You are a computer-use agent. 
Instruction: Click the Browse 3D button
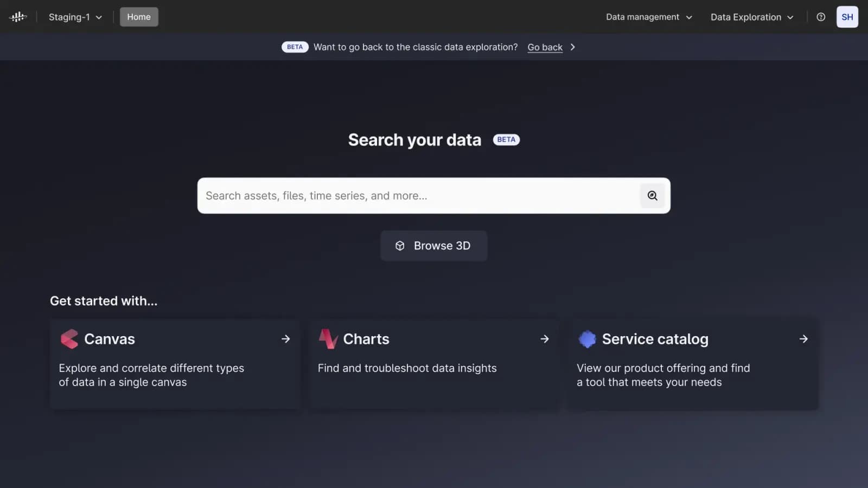pyautogui.click(x=433, y=246)
